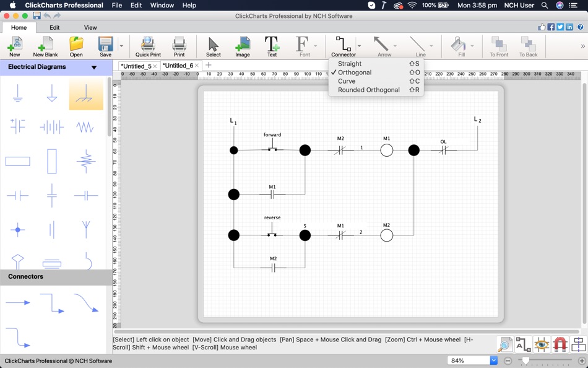Close the *Untitled_6 document tab
Image resolution: width=588 pixels, height=368 pixels.
point(197,65)
